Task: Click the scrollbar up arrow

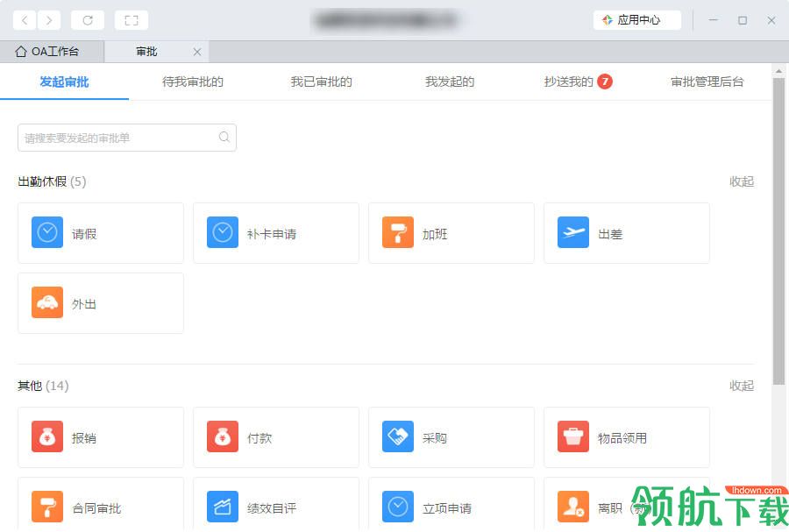Action: click(779, 71)
